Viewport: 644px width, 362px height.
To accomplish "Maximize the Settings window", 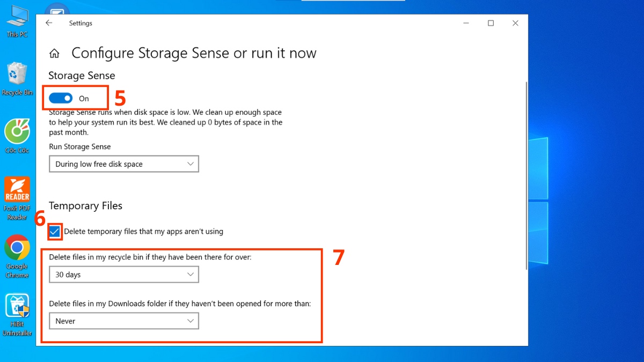I will coord(490,23).
